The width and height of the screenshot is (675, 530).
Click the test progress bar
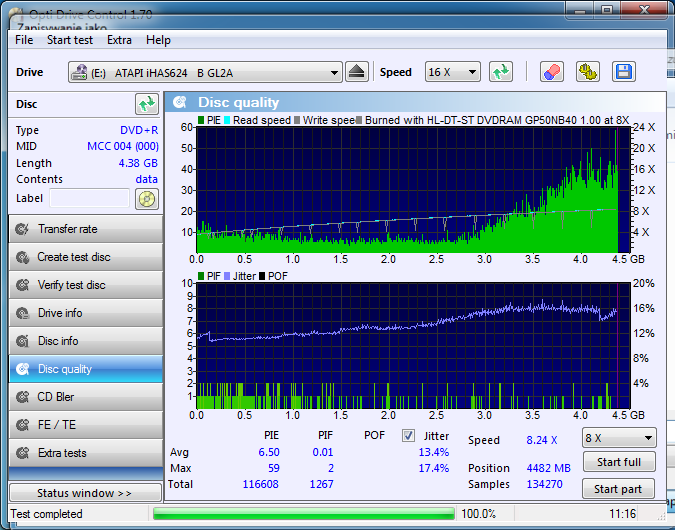pyautogui.click(x=304, y=514)
